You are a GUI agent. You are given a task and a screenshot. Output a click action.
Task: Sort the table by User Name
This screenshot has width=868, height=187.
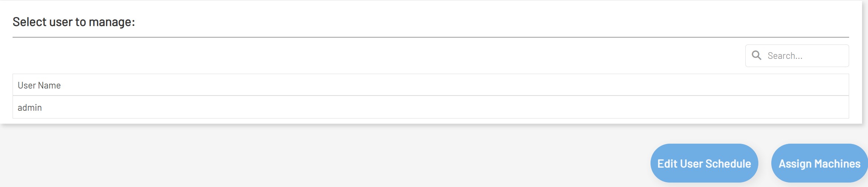[x=39, y=86]
